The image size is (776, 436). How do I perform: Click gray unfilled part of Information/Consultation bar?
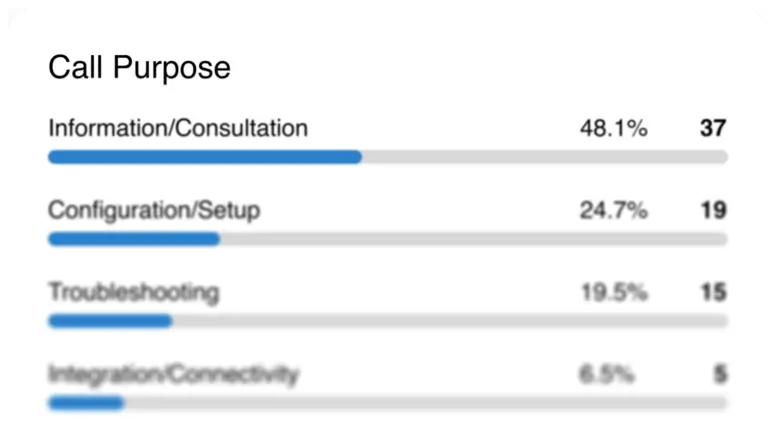(545, 157)
